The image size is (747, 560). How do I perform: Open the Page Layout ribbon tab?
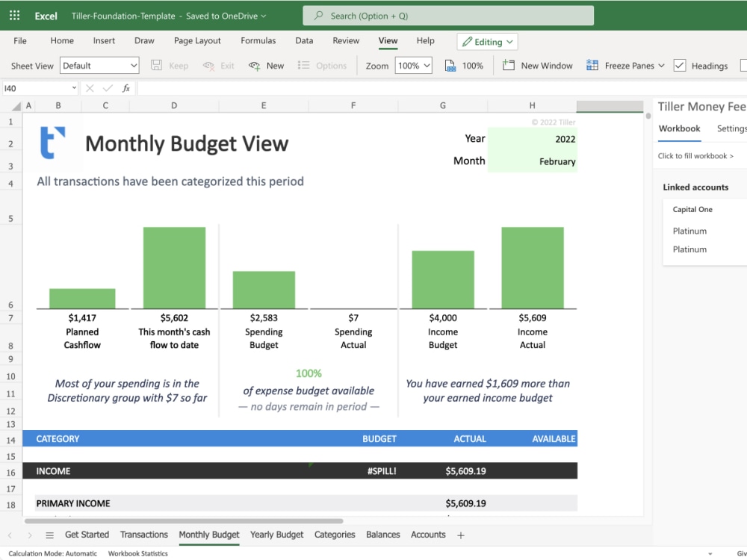coord(197,41)
